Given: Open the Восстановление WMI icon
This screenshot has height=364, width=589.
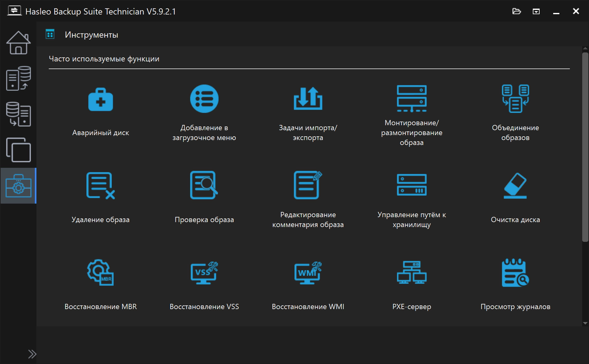Looking at the screenshot, I should (x=308, y=273).
